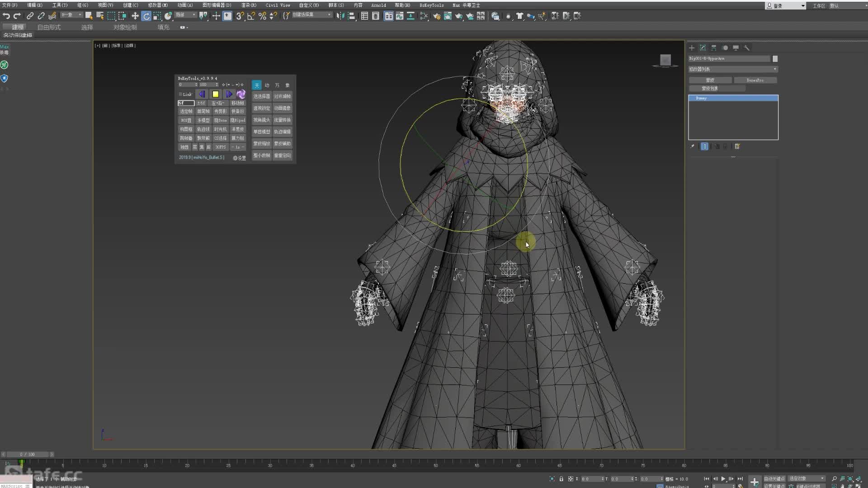Toggle Auto Key (自动关键点) mode
868x488 pixels.
coord(774,479)
